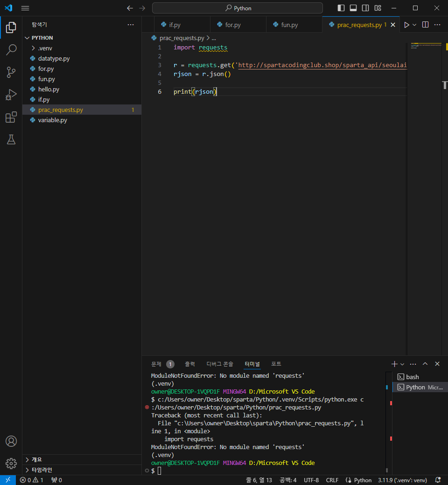Open the 디버그 콘솔 panel tab
Viewport: 448px width, 485px height.
[220, 364]
